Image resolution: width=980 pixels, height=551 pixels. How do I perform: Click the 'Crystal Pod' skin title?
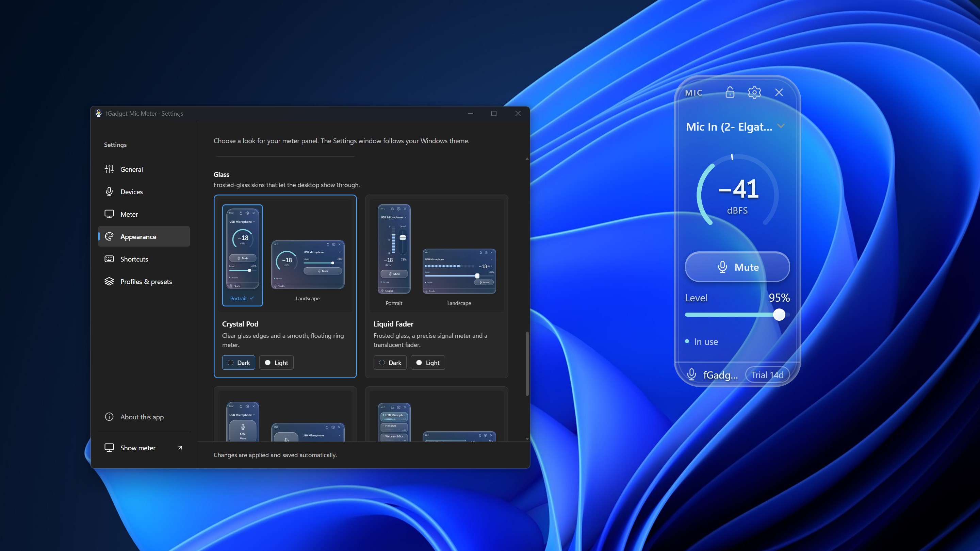pyautogui.click(x=240, y=324)
